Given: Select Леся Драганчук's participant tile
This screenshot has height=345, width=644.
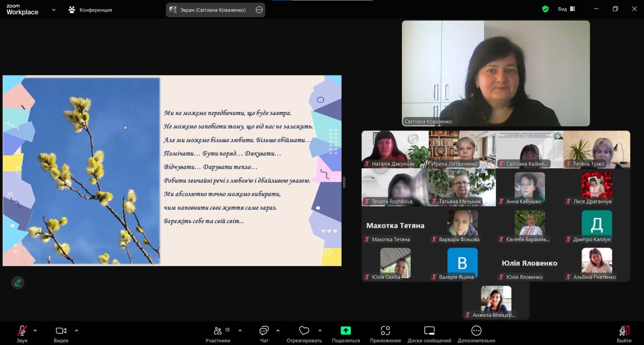Looking at the screenshot, I should pos(597,187).
